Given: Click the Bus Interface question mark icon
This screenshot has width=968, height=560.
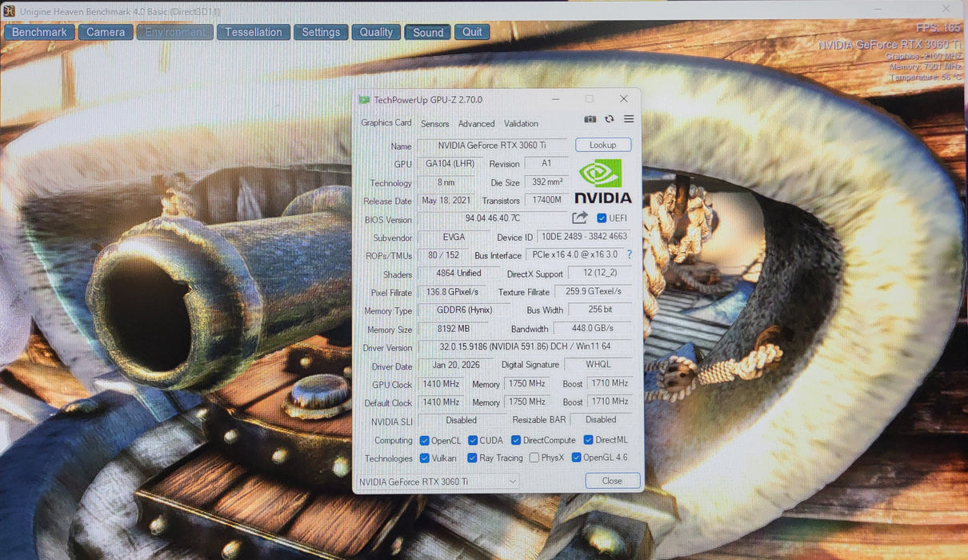Looking at the screenshot, I should tap(629, 254).
